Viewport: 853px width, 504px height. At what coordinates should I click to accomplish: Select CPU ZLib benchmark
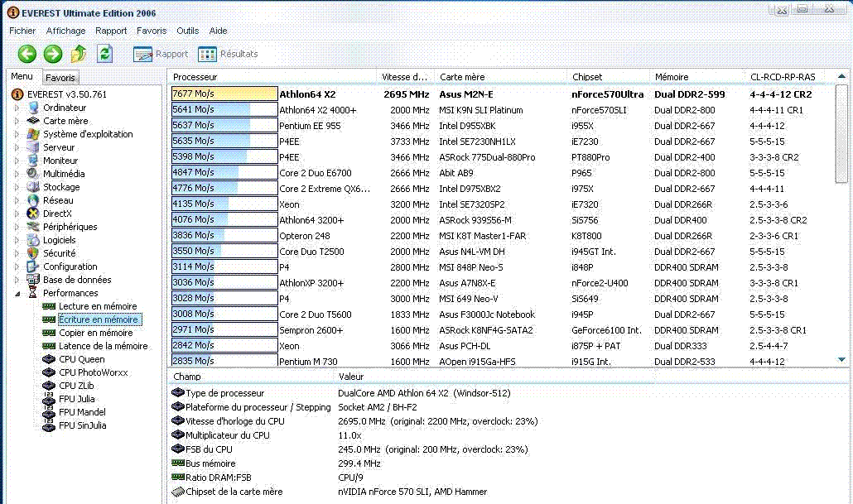coord(77,386)
